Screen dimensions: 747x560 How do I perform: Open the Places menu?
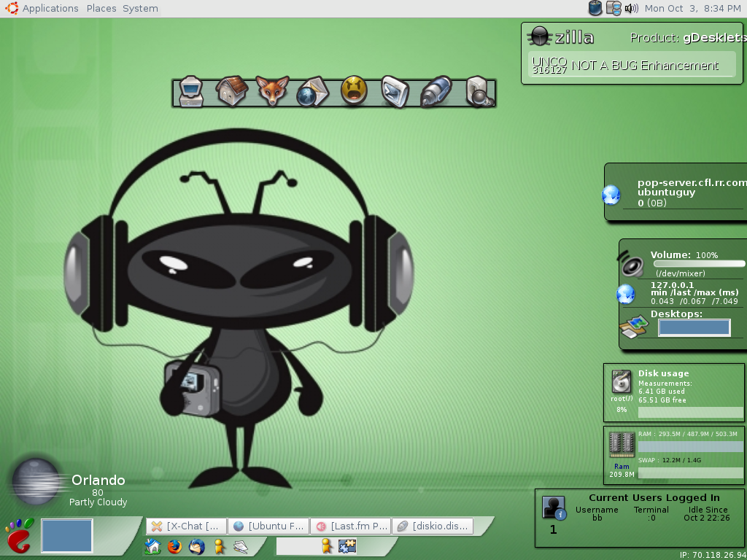coord(102,8)
